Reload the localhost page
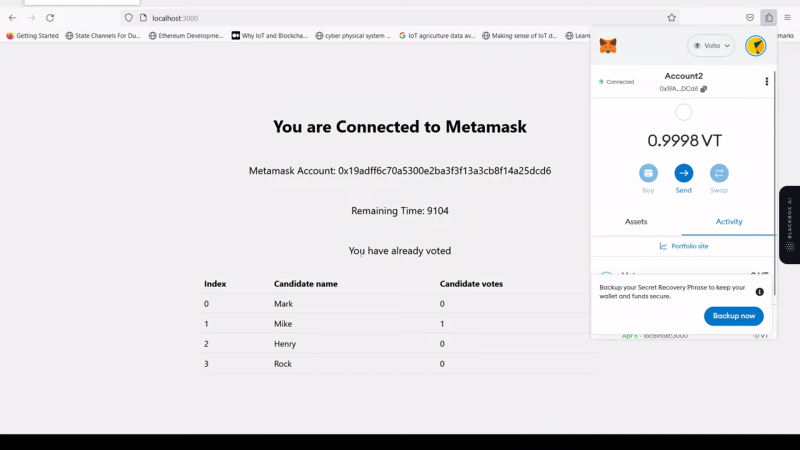This screenshot has height=450, width=800. pos(50,18)
